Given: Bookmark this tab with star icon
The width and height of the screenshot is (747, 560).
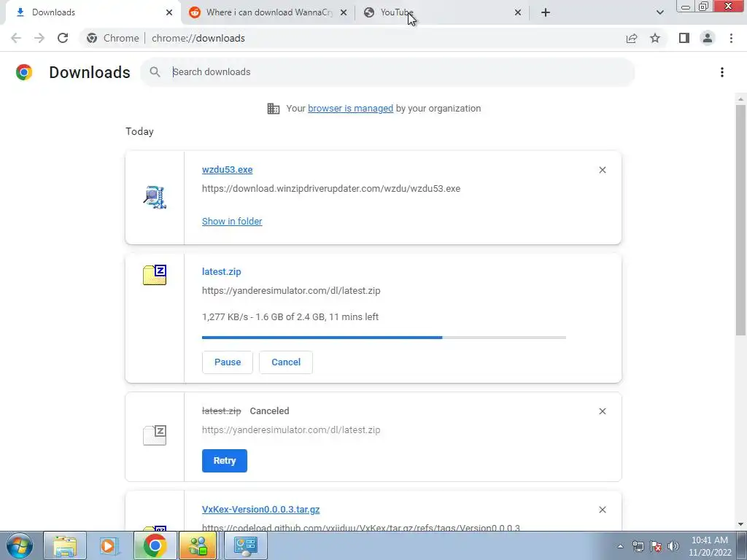Looking at the screenshot, I should pyautogui.click(x=655, y=38).
